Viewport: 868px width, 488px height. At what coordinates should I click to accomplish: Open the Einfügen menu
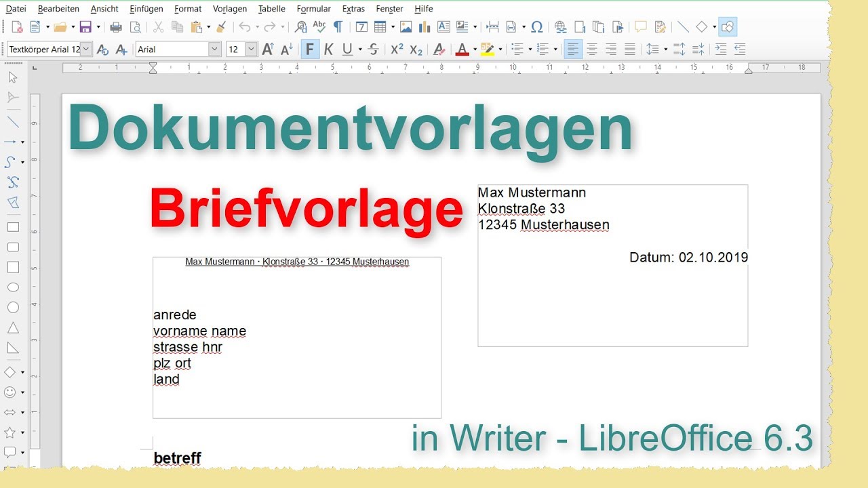click(146, 9)
